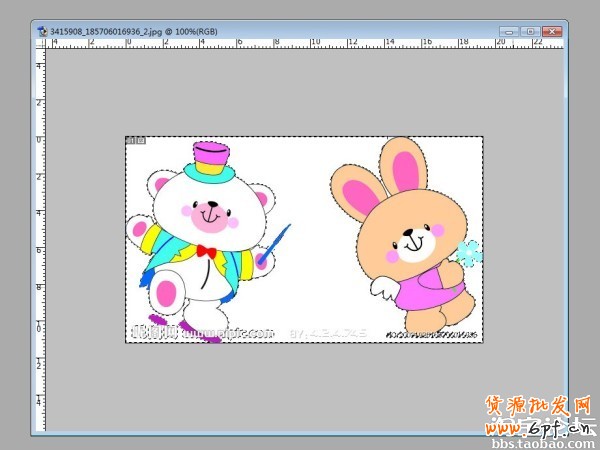Click the ruler origin box at rulers' intersection
This screenshot has width=600, height=450.
40,44
